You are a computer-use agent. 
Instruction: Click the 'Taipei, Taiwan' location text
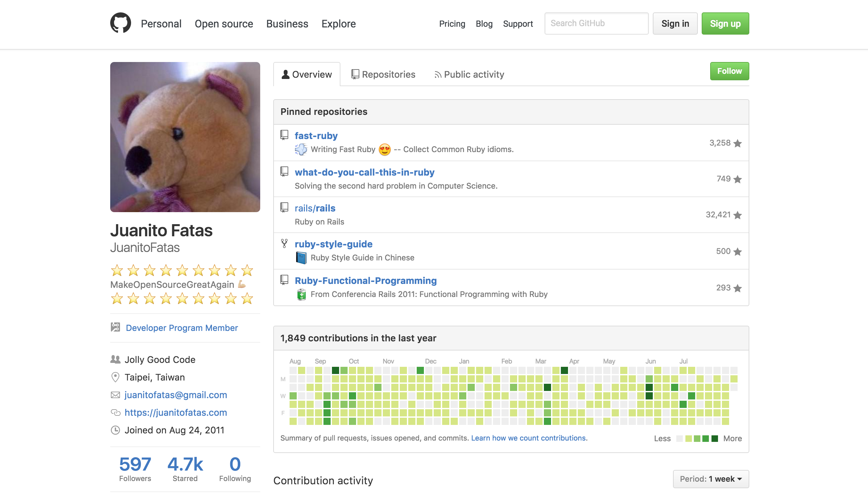pyautogui.click(x=155, y=377)
